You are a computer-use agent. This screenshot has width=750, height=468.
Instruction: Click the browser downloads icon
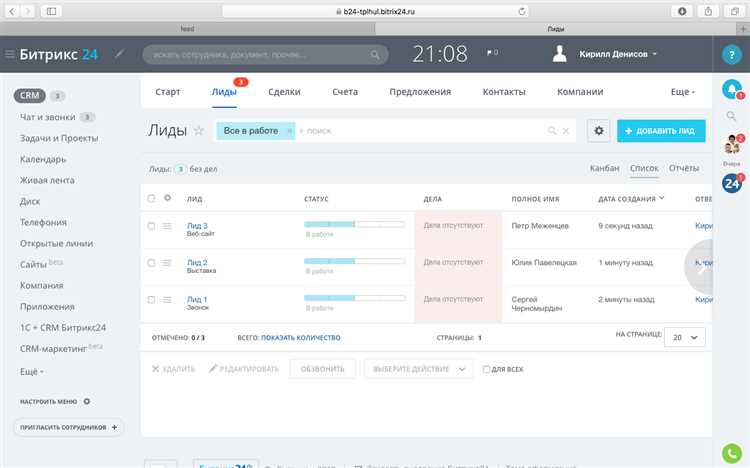[x=682, y=11]
